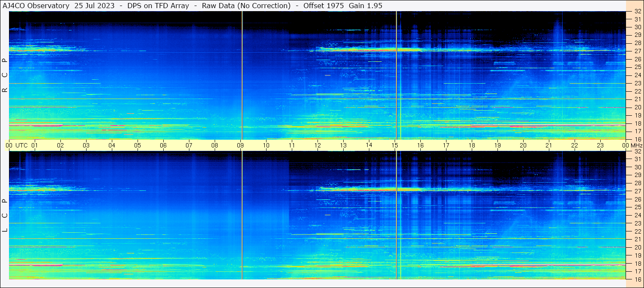644x288 pixels.
Task: Click '25' on the RCP frequency scale
Action: 638,67
